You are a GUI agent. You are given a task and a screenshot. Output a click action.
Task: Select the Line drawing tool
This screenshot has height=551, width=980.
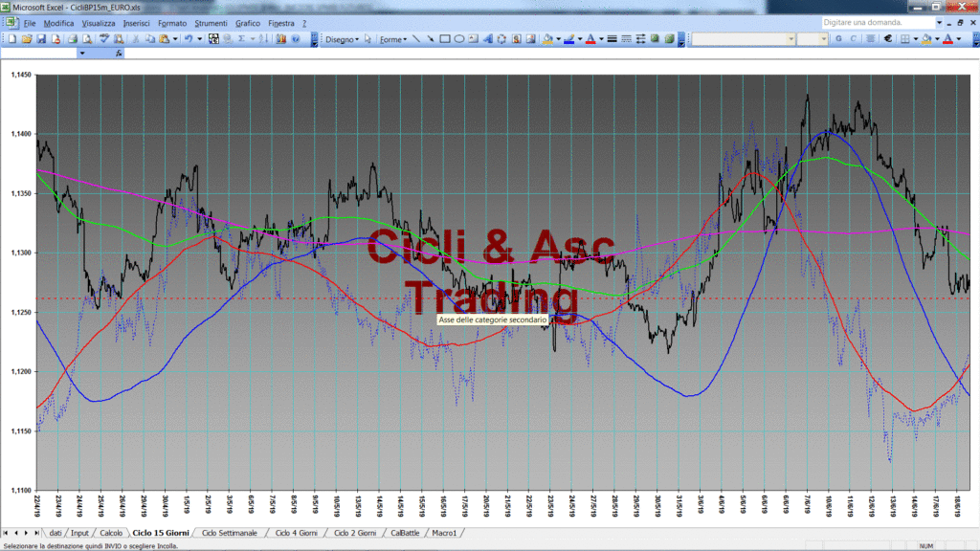click(x=416, y=39)
